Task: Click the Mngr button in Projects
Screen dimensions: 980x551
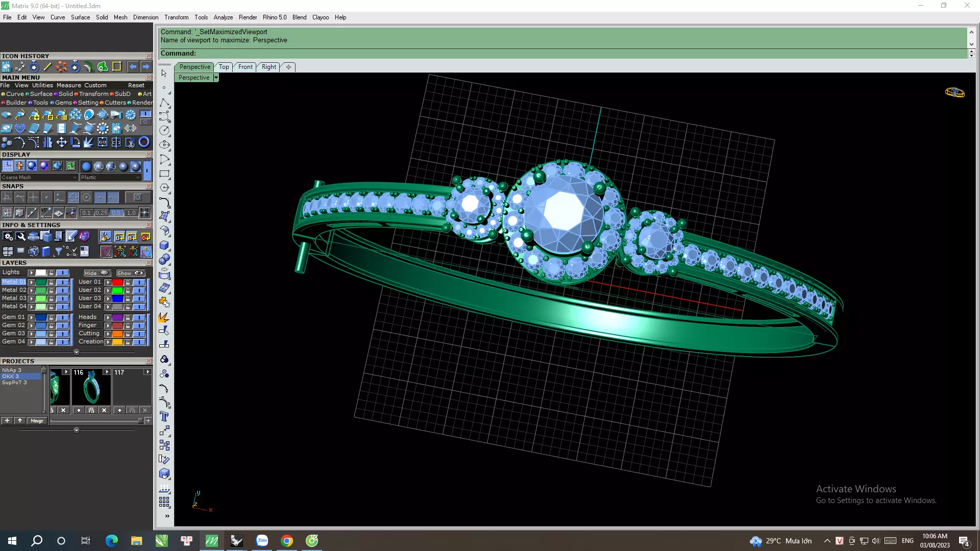Action: tap(37, 421)
